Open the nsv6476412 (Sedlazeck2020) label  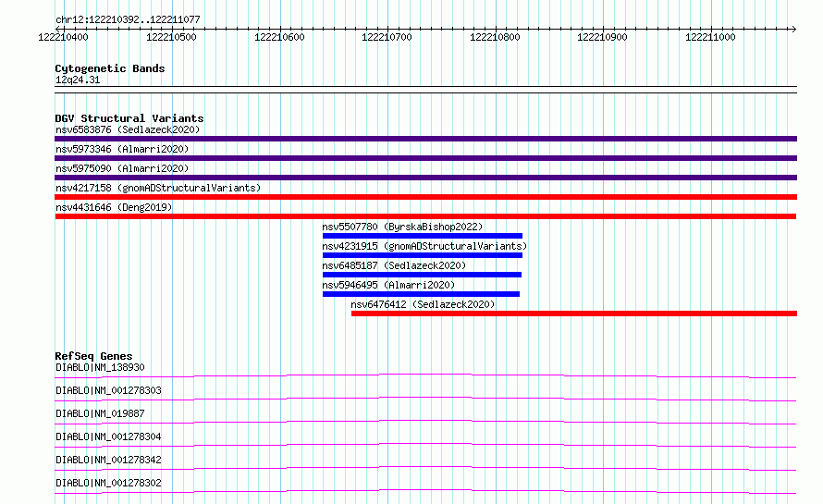click(423, 304)
